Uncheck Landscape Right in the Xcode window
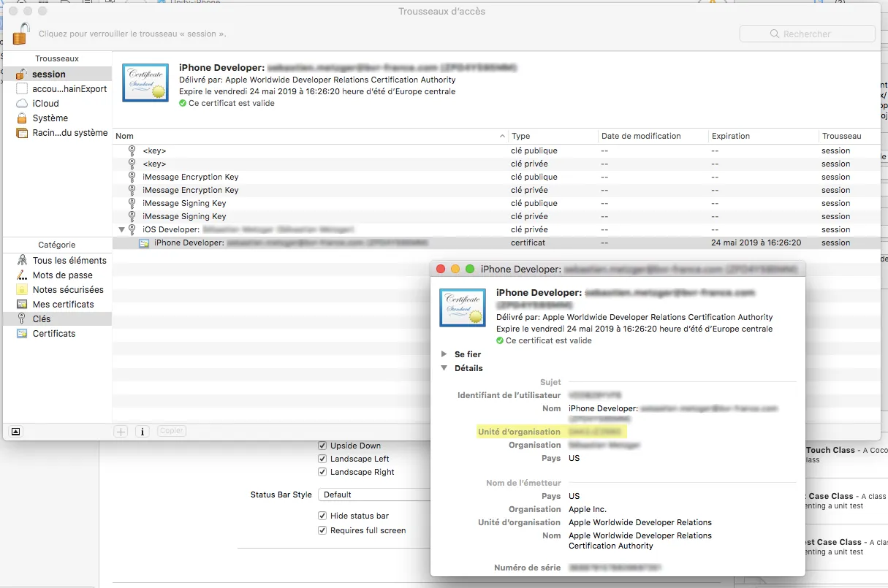 [x=322, y=472]
